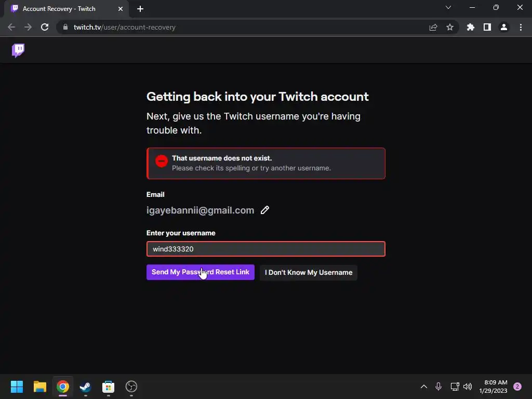
Task: Open a new tab with plus button
Action: point(140,9)
